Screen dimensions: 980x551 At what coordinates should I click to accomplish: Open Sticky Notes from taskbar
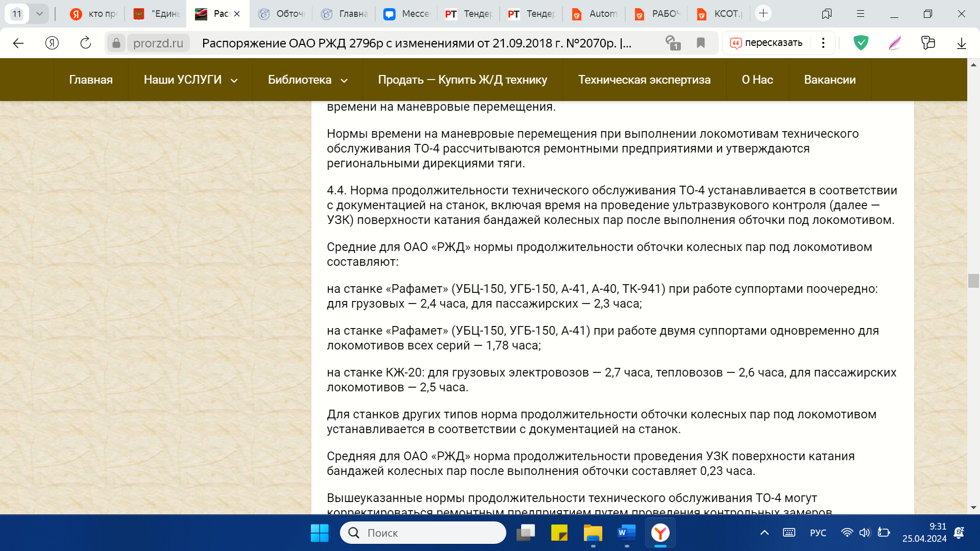[559, 533]
